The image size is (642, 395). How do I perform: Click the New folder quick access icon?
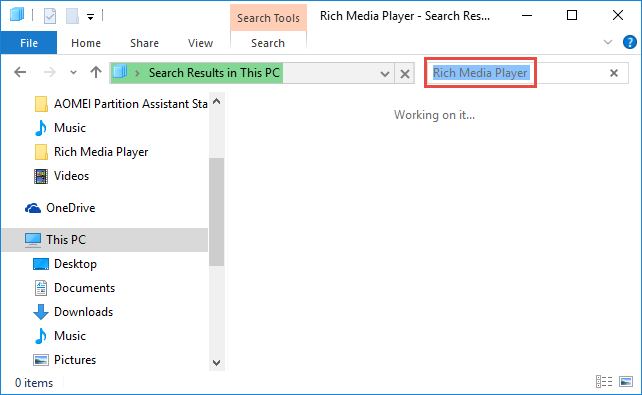(72, 16)
